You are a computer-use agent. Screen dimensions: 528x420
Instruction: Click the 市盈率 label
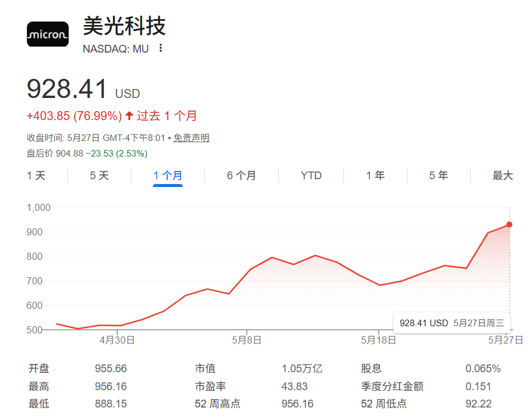click(x=210, y=387)
